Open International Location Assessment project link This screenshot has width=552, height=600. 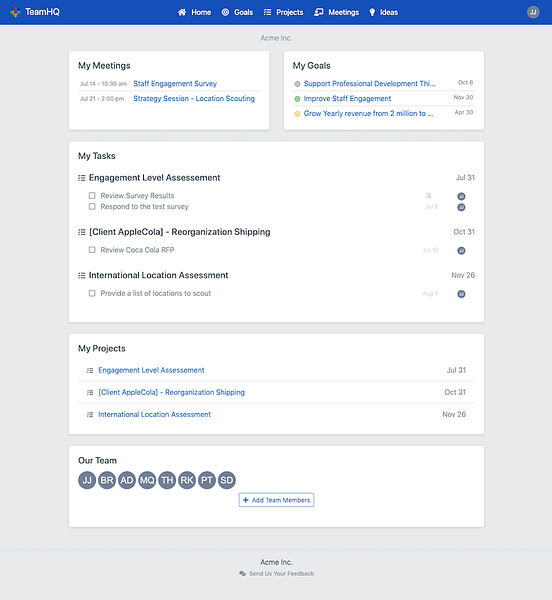pyautogui.click(x=155, y=414)
